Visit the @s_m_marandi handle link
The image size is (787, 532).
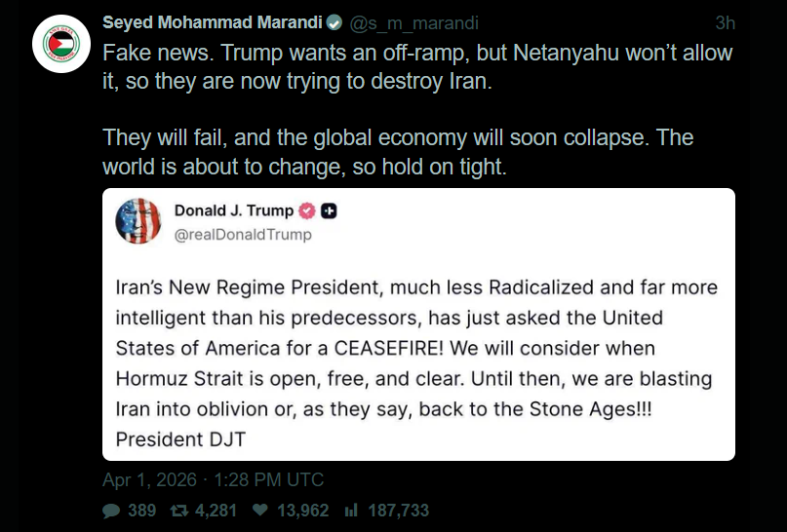point(413,23)
